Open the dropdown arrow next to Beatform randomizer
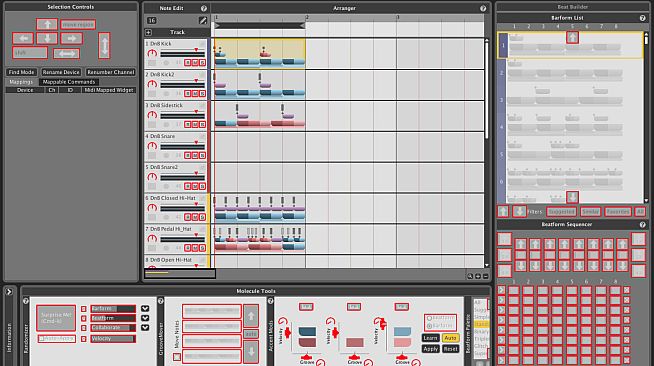Viewport: 654px width, 366px height. coord(145,318)
